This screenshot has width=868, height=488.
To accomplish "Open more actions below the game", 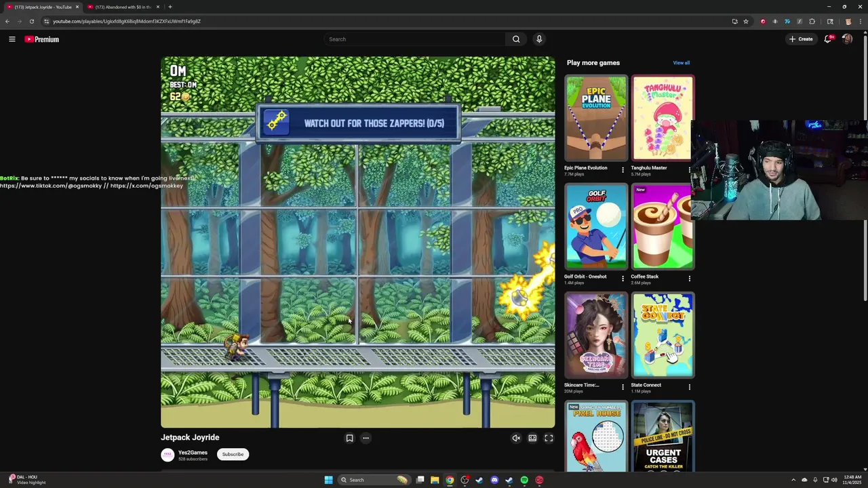I will click(x=366, y=438).
